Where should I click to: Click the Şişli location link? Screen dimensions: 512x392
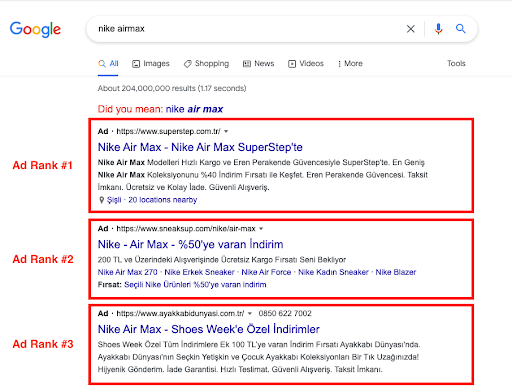(x=114, y=200)
